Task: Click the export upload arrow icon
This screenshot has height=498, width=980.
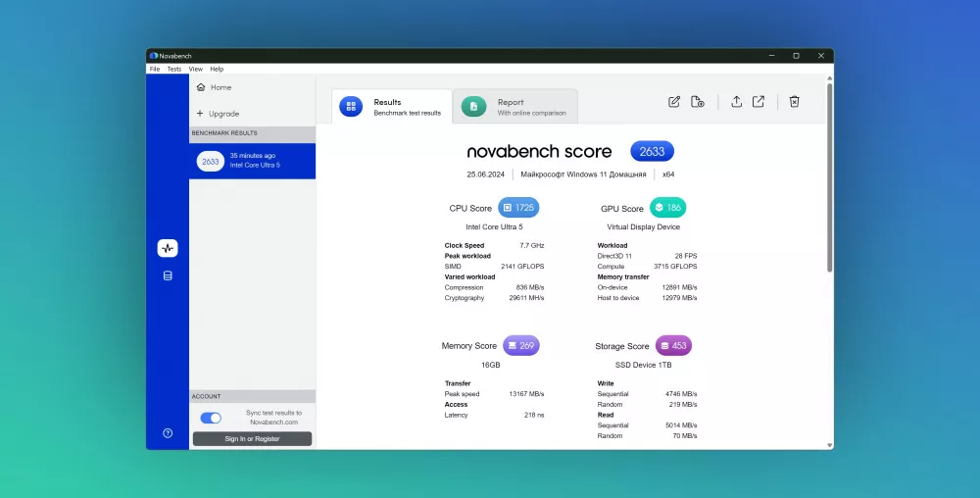Action: pyautogui.click(x=736, y=101)
